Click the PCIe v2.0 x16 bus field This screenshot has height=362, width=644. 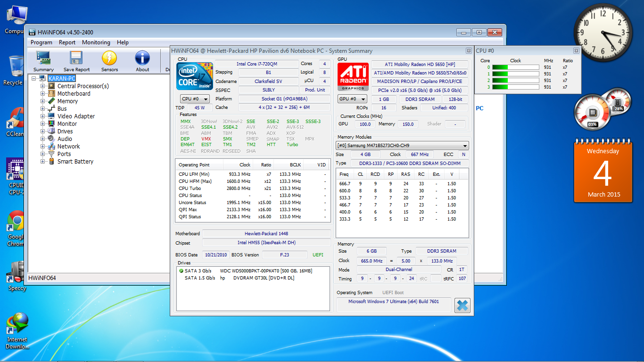(x=420, y=90)
